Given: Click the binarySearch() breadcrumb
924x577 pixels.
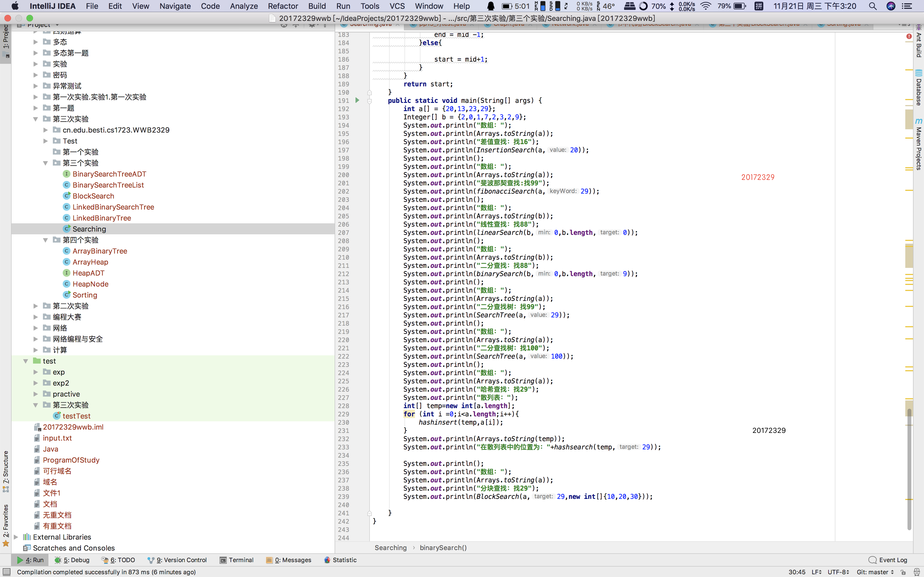Looking at the screenshot, I should tap(443, 548).
